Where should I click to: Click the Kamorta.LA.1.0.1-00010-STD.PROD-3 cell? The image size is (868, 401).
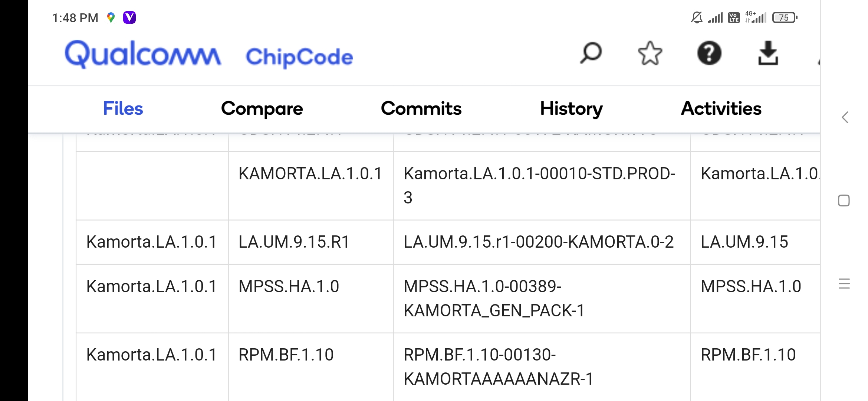(542, 186)
